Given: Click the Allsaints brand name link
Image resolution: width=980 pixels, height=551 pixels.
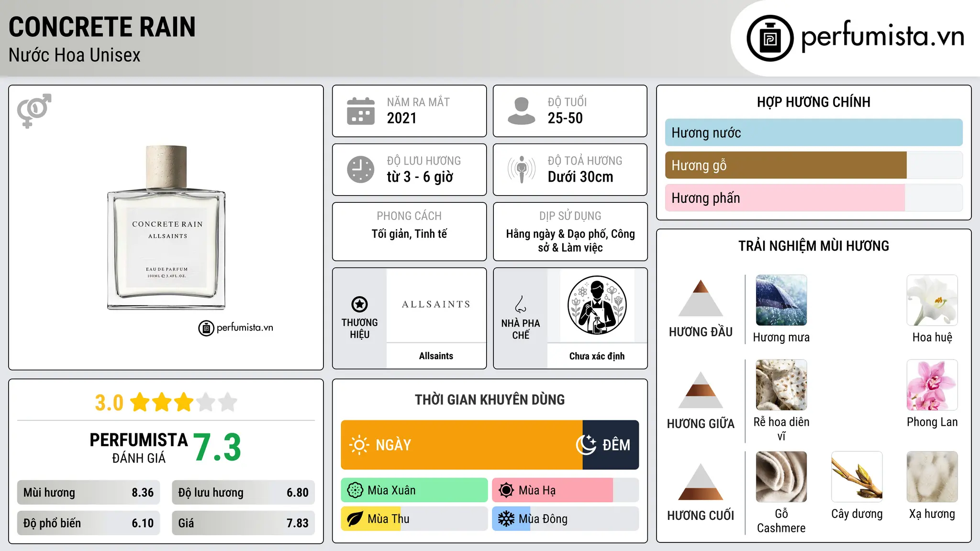Looking at the screenshot, I should point(436,356).
